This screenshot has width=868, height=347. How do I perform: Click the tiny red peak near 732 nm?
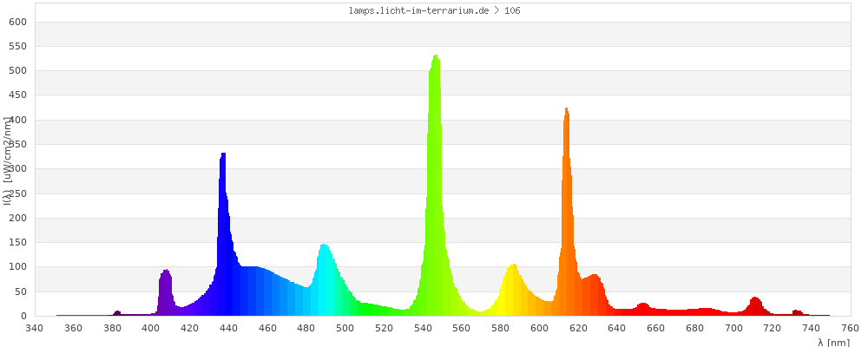[x=797, y=313]
